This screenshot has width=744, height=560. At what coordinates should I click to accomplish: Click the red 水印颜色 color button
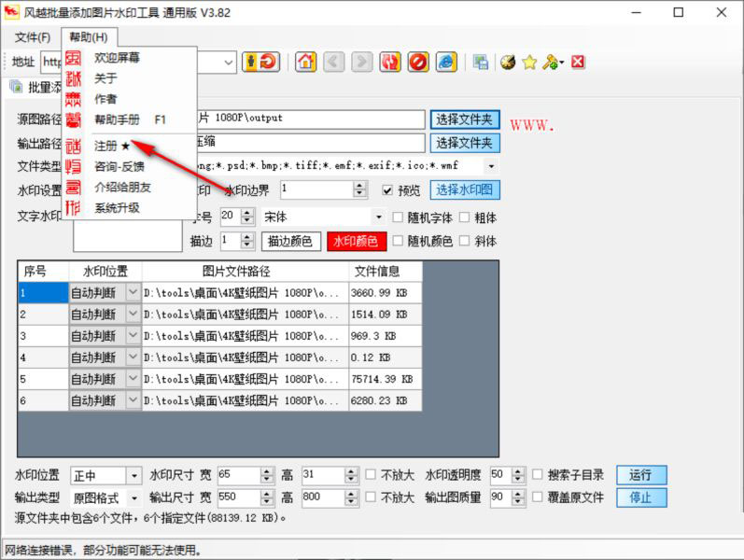click(357, 241)
